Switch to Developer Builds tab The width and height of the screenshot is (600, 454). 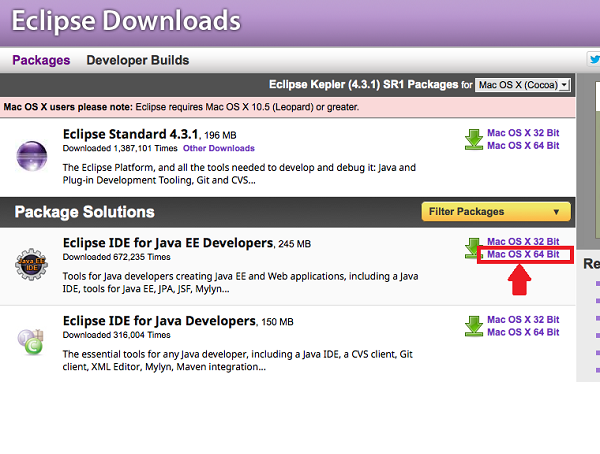(138, 60)
